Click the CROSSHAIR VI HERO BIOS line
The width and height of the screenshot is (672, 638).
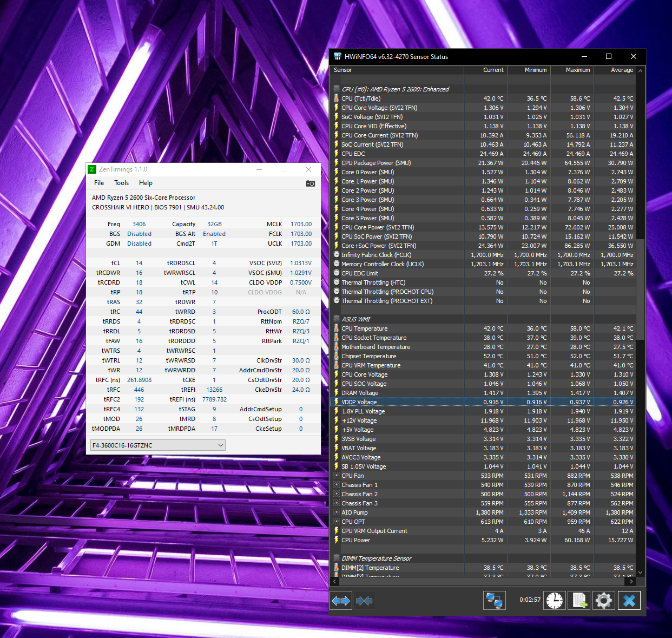point(158,207)
